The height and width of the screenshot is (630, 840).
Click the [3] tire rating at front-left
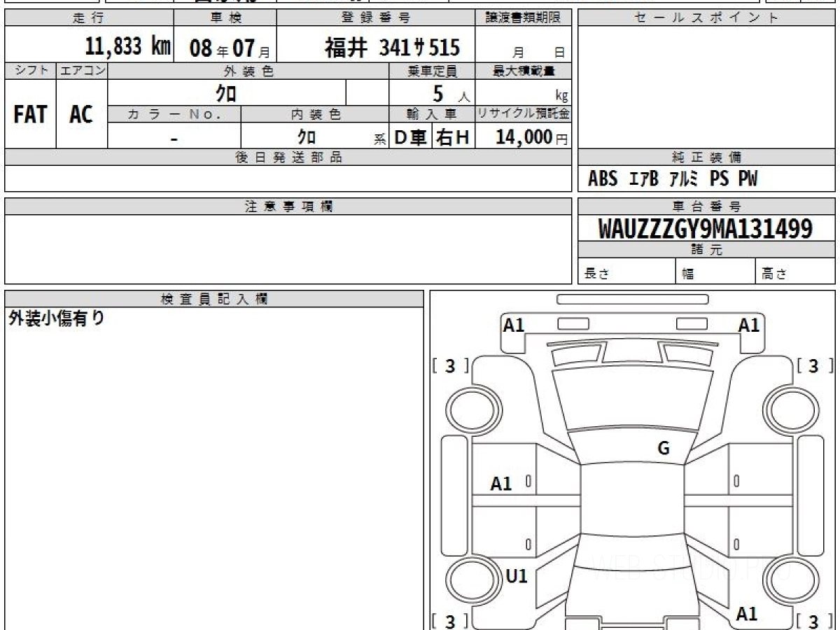(451, 366)
